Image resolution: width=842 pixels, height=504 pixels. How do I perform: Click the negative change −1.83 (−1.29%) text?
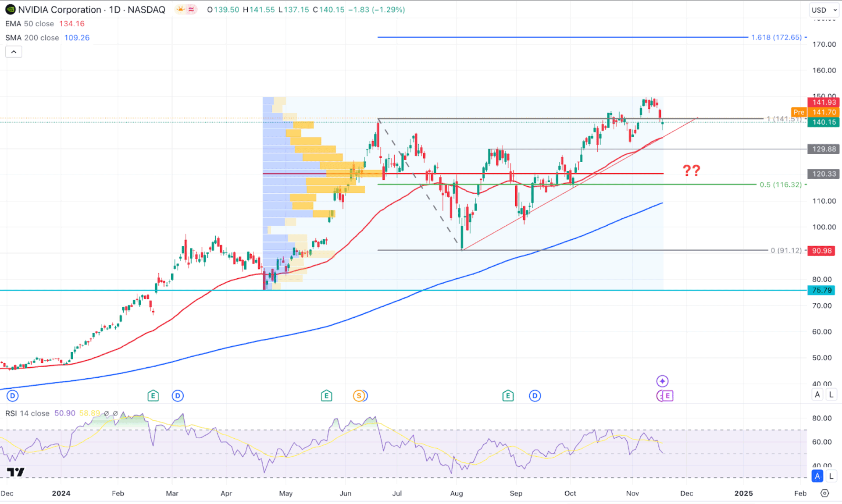coord(377,10)
